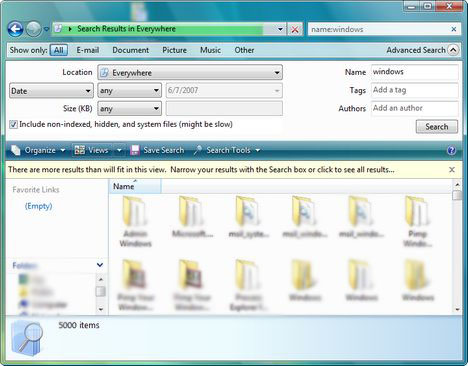Open the Views dropdown arrow
Image resolution: width=468 pixels, height=366 pixels.
pyautogui.click(x=119, y=150)
